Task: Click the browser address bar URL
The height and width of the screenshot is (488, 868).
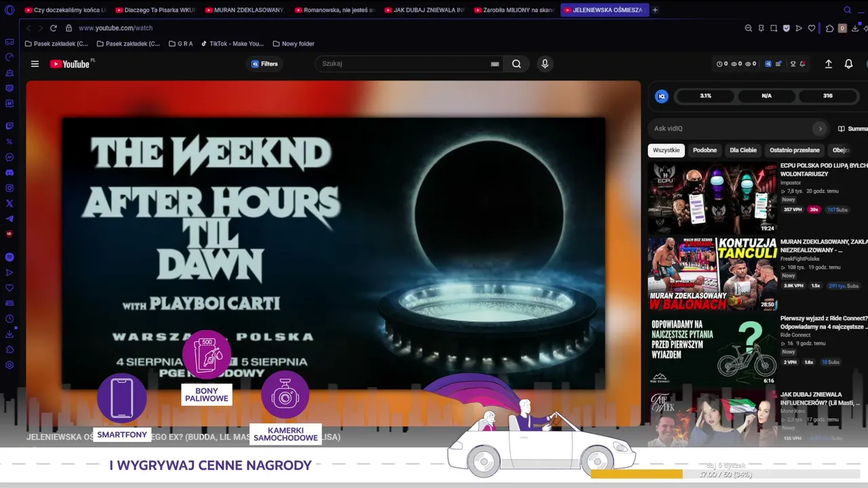Action: 116,28
